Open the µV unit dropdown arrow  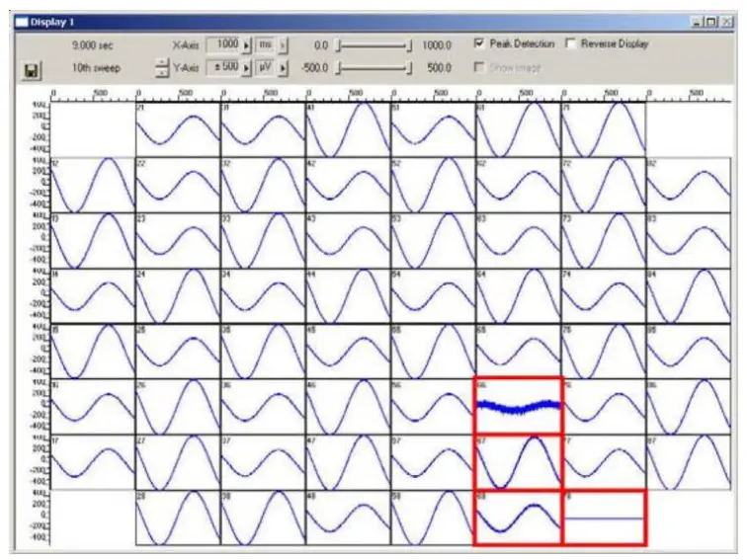(x=283, y=68)
